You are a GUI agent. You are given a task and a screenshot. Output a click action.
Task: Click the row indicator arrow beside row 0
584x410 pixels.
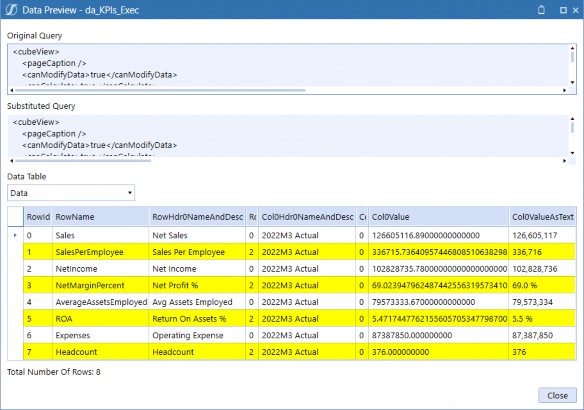click(x=15, y=235)
